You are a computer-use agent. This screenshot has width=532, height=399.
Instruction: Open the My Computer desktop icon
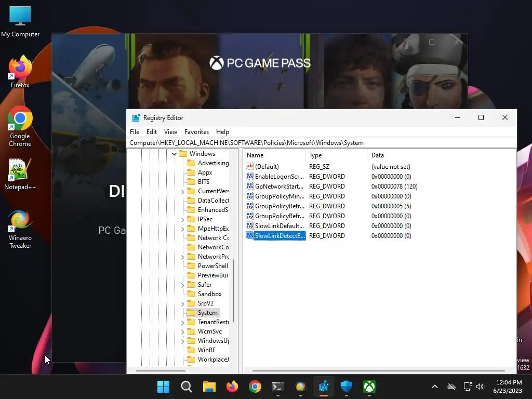(x=20, y=22)
